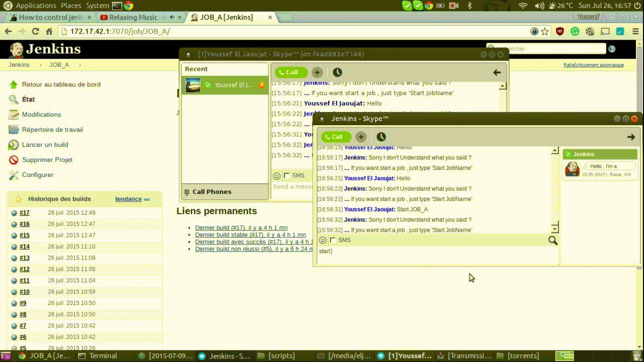Screen dimensions: 644x362
Task: Click 'Dernier build (#17)' permanent link
Action: (242, 228)
